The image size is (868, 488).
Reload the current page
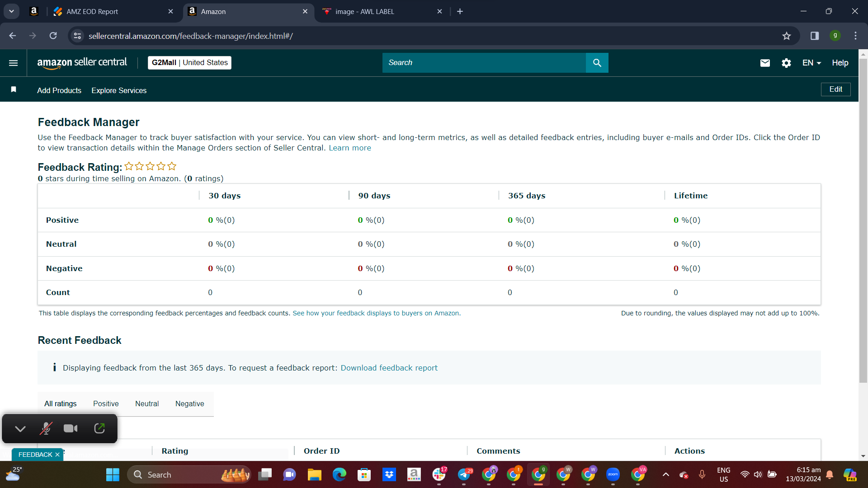pyautogui.click(x=53, y=36)
